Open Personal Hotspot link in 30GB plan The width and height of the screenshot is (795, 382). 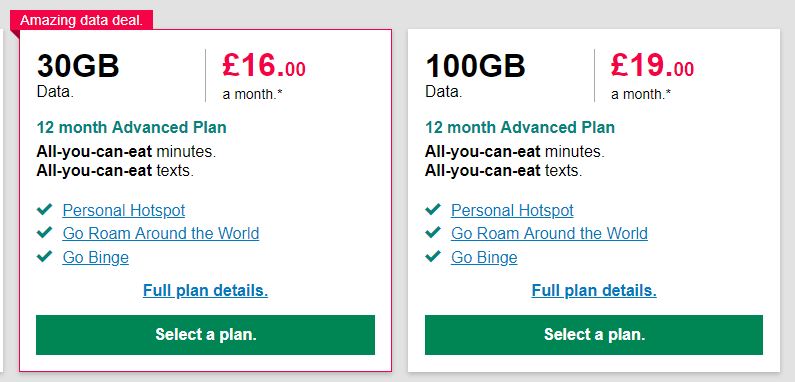tap(124, 210)
